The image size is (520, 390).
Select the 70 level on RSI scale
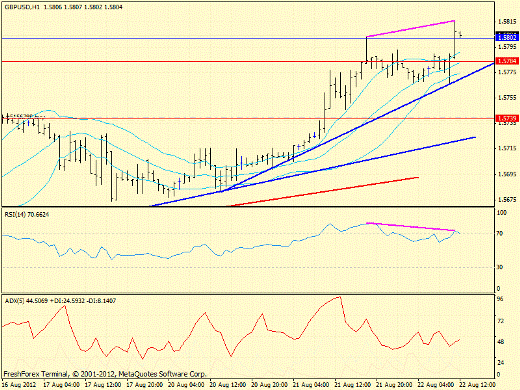pyautogui.click(x=500, y=234)
